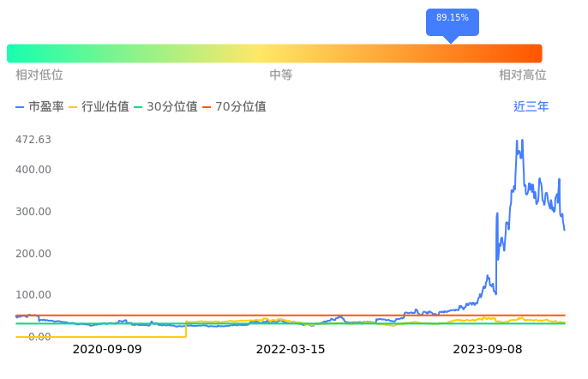Click the 89.15% percentile tooltip bubble
Viewport: 588px width, 379px height.
(x=452, y=19)
